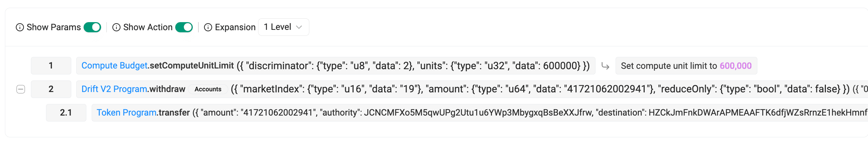This screenshot has height=144, width=868.
Task: Click the 600,000 compute unit value
Action: 736,66
